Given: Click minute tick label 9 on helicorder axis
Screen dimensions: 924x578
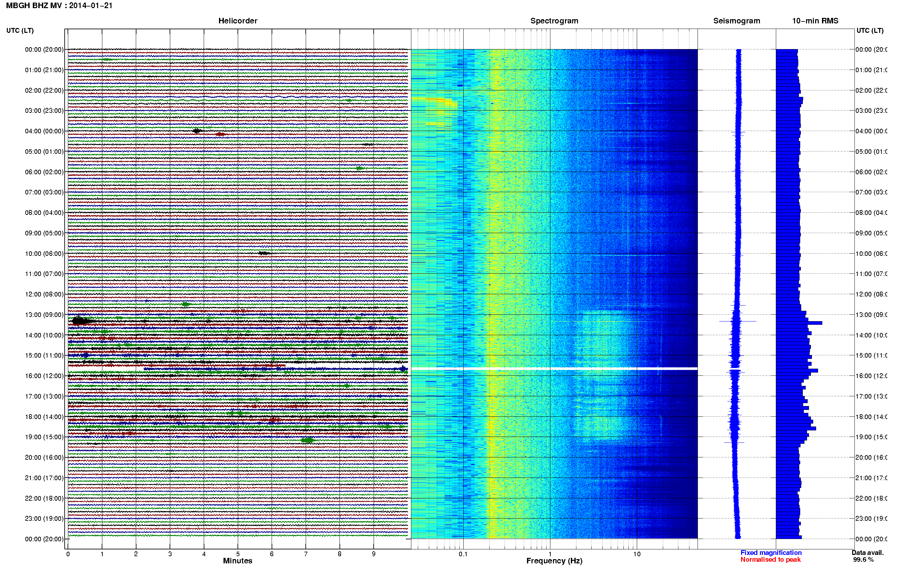Looking at the screenshot, I should pos(374,554).
